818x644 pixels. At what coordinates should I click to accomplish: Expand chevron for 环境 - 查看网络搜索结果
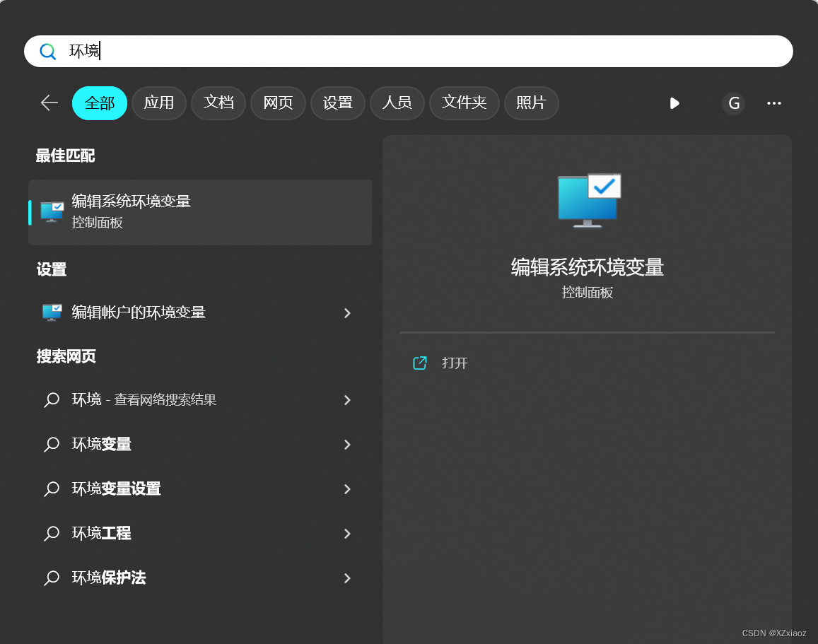[347, 400]
